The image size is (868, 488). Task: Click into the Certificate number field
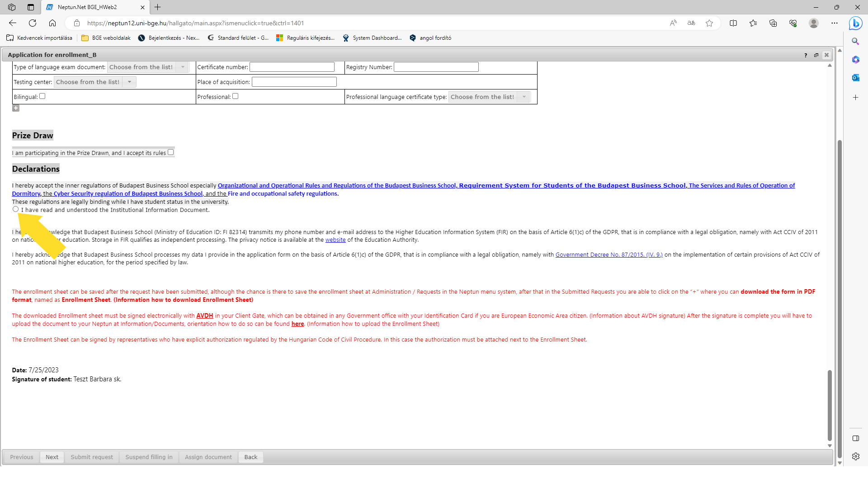point(292,67)
